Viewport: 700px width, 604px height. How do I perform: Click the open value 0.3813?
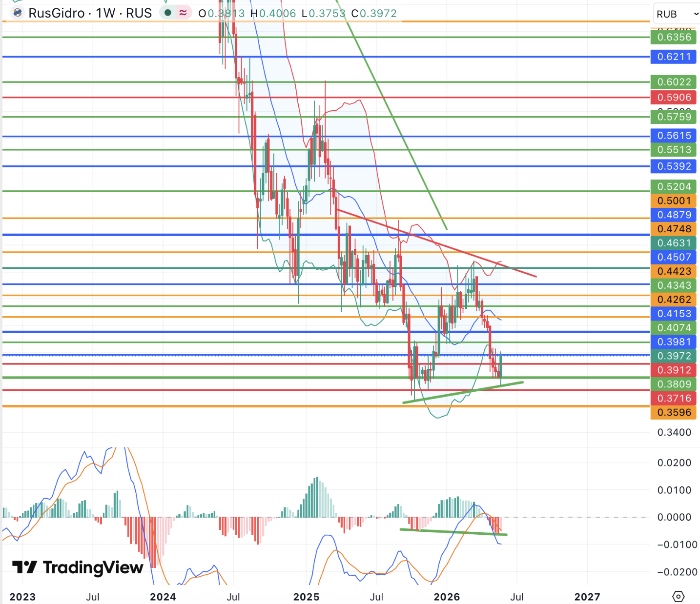[x=226, y=13]
